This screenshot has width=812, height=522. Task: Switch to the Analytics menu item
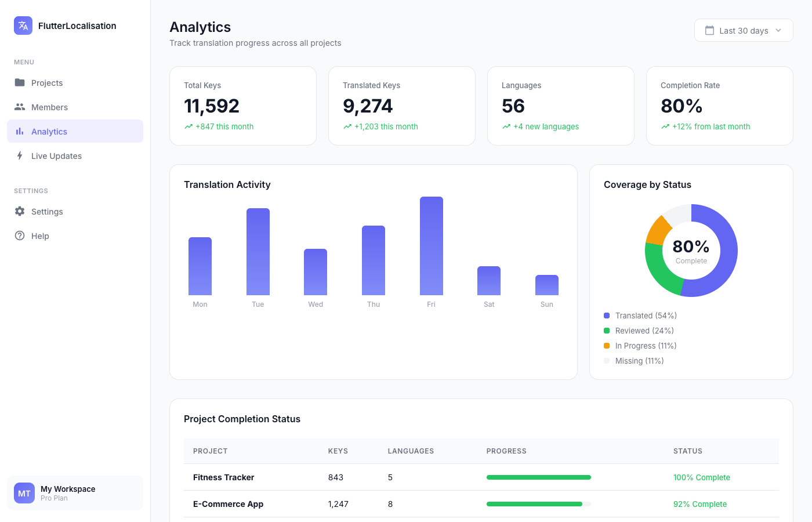click(x=49, y=131)
